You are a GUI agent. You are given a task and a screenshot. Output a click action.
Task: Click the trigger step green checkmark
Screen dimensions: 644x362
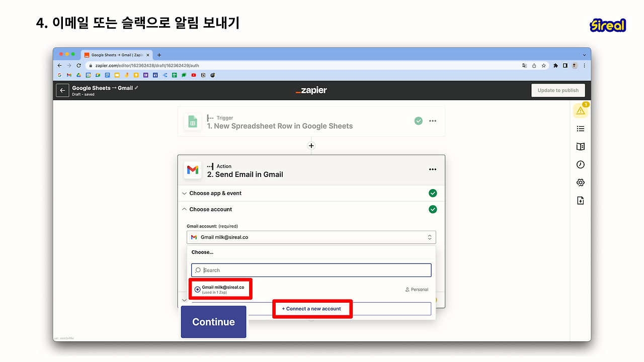tap(418, 121)
